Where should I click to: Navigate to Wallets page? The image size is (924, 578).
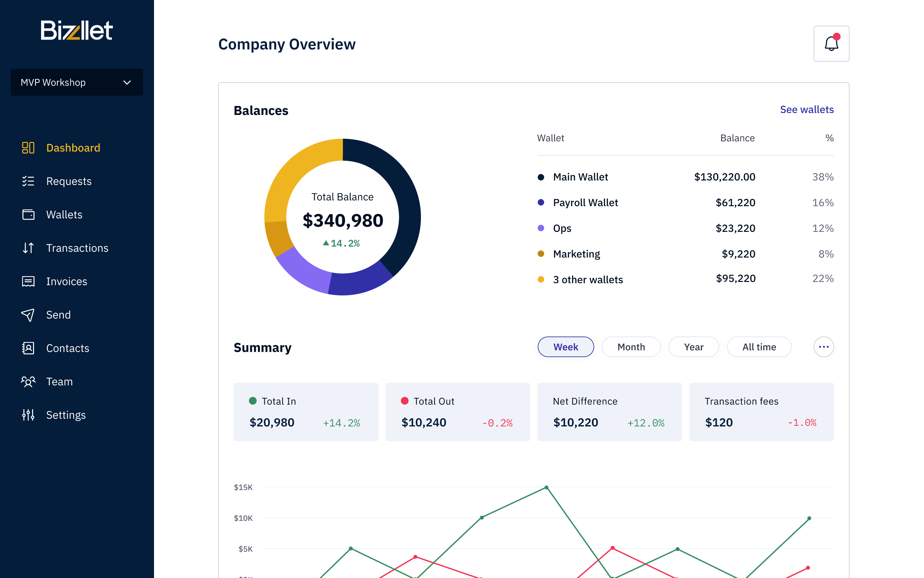pos(64,215)
